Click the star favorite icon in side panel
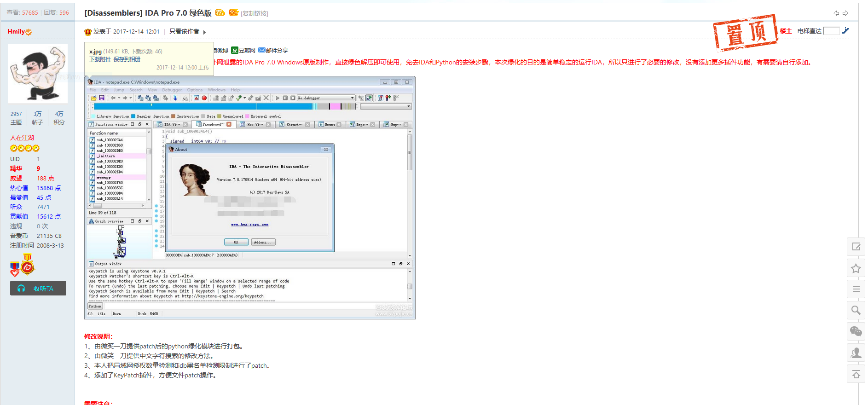 coord(856,268)
